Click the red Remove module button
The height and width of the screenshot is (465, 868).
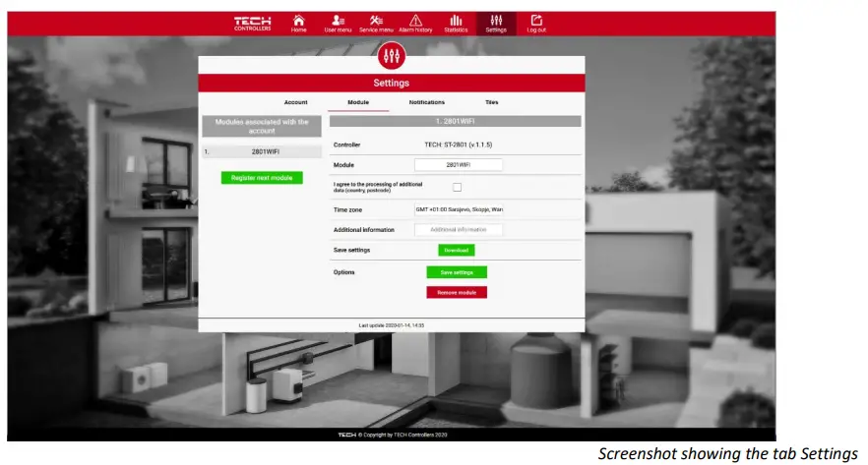(x=457, y=292)
